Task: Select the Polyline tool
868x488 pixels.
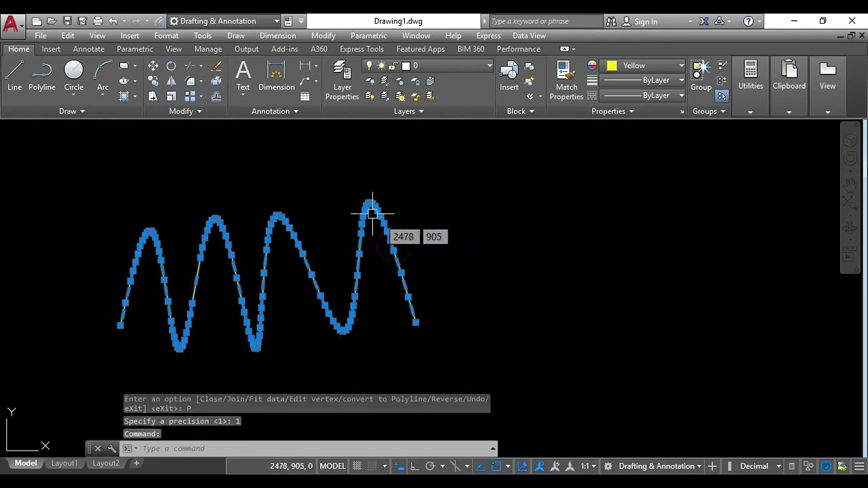Action: coord(42,76)
